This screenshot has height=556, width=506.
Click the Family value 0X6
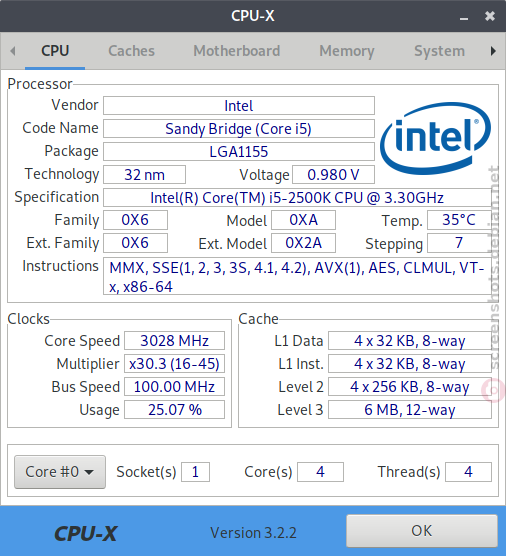135,220
